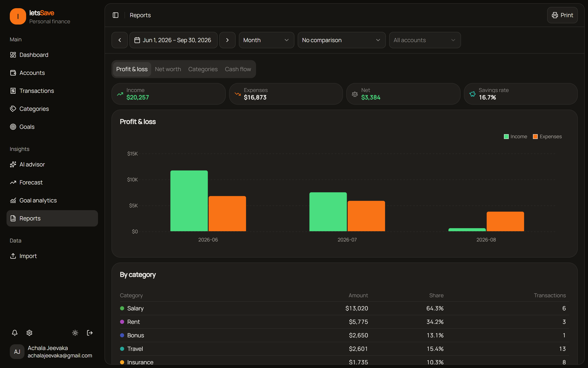588x368 pixels.
Task: Click the Amount column header
Action: coord(358,295)
